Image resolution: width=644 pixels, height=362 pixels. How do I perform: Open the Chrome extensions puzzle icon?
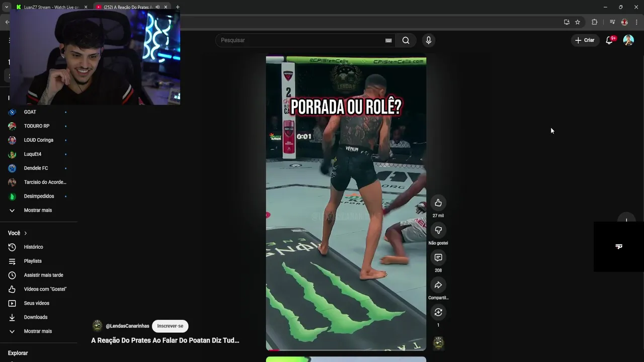click(x=594, y=22)
